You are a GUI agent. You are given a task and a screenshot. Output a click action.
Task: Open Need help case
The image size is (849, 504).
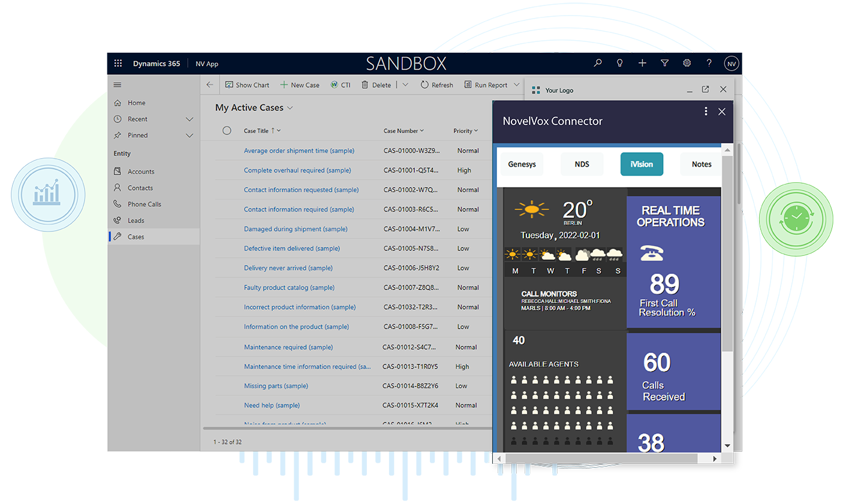coord(272,406)
